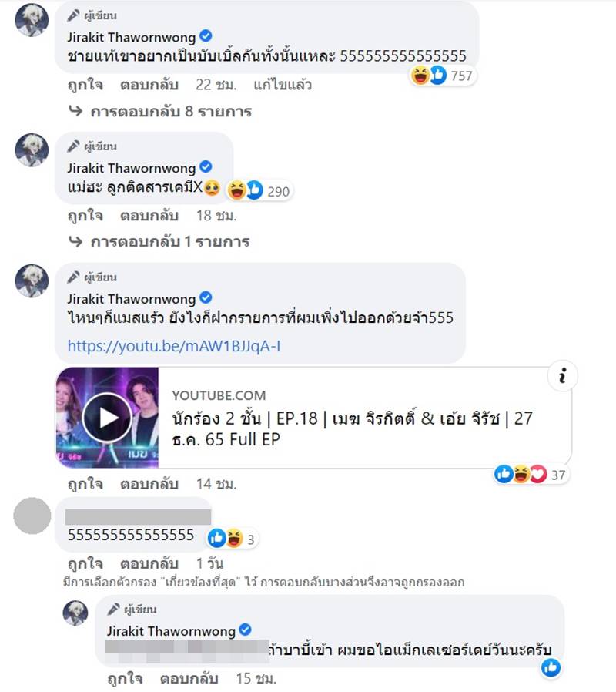The image size is (616, 692).
Task: Click the info icon on YouTube link preview
Action: coord(562,376)
